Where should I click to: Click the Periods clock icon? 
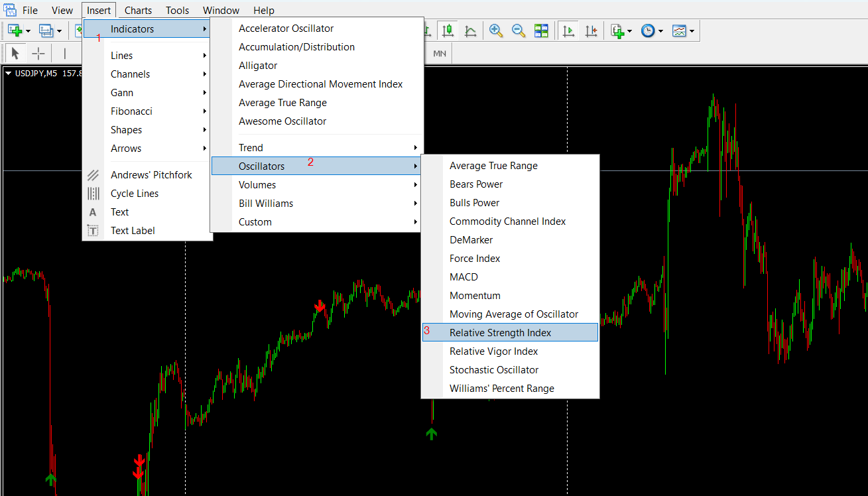(648, 31)
